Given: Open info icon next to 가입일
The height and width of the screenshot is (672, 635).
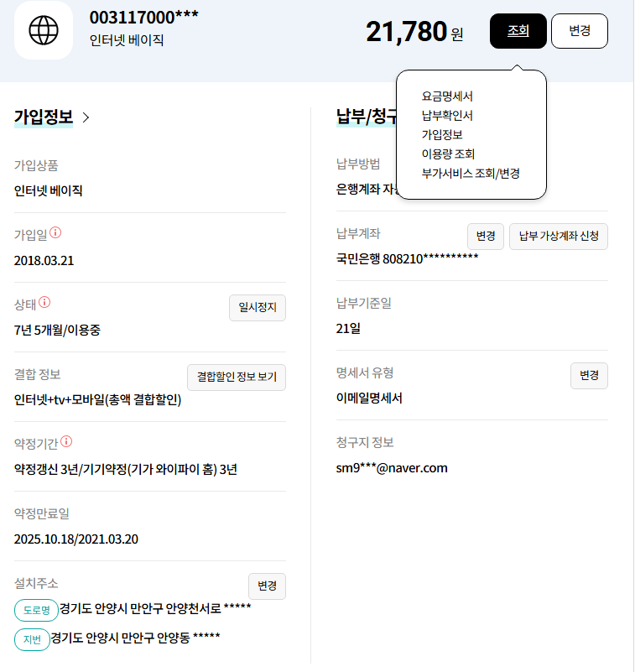Looking at the screenshot, I should click(55, 232).
